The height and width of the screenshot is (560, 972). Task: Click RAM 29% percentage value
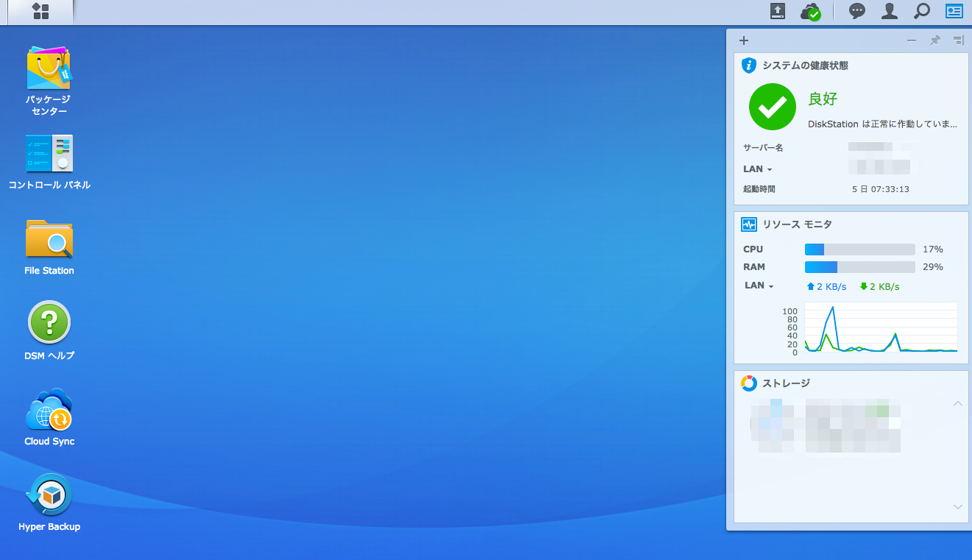pos(933,267)
